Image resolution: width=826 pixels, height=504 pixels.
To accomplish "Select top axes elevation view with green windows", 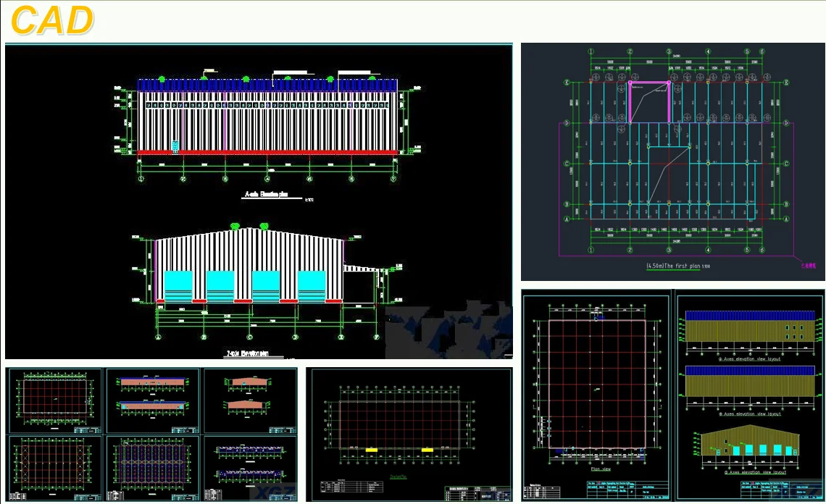I will tap(749, 329).
